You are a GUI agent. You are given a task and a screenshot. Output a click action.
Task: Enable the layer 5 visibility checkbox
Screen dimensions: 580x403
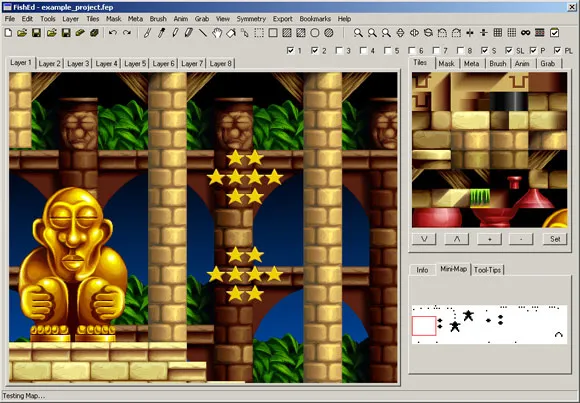coord(388,50)
